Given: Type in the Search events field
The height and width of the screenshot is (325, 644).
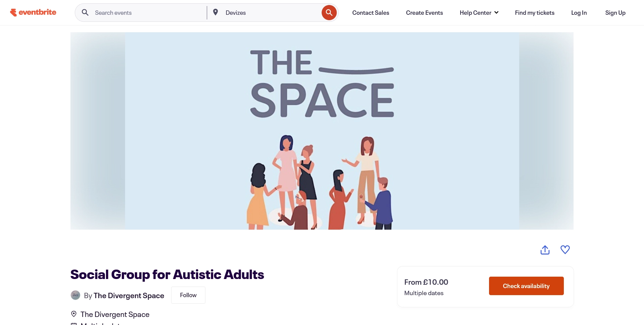Looking at the screenshot, I should 148,13.
